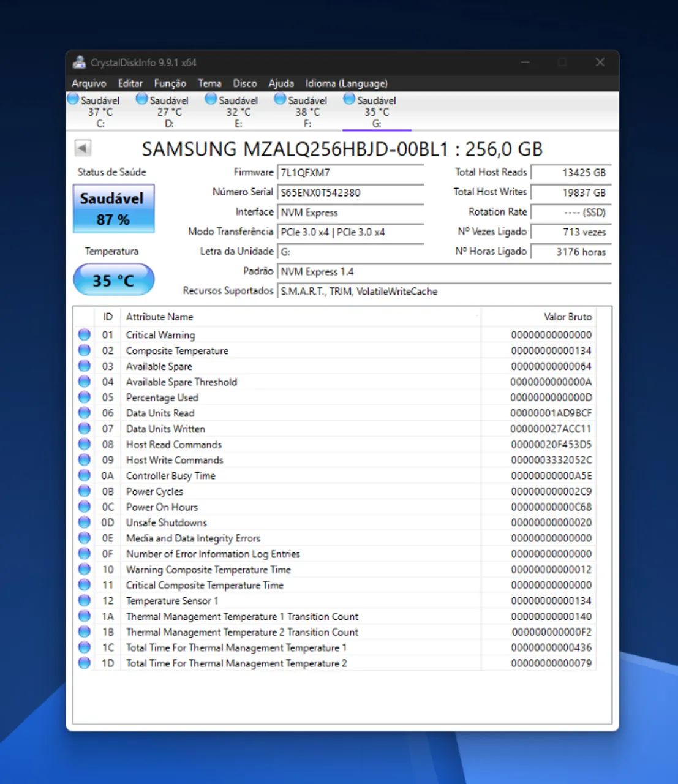Click Total Host Writes value 19837 GB

(x=571, y=192)
